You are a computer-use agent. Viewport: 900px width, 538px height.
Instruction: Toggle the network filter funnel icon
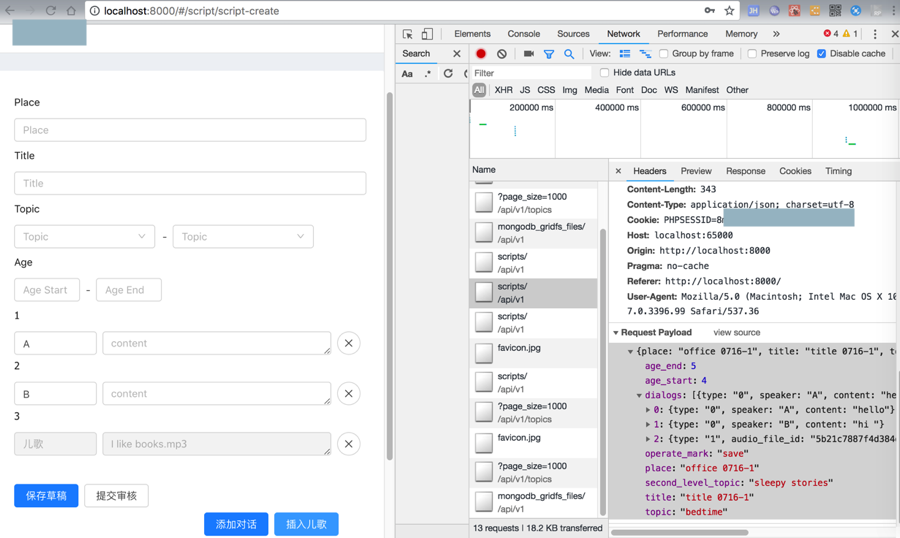tap(549, 54)
